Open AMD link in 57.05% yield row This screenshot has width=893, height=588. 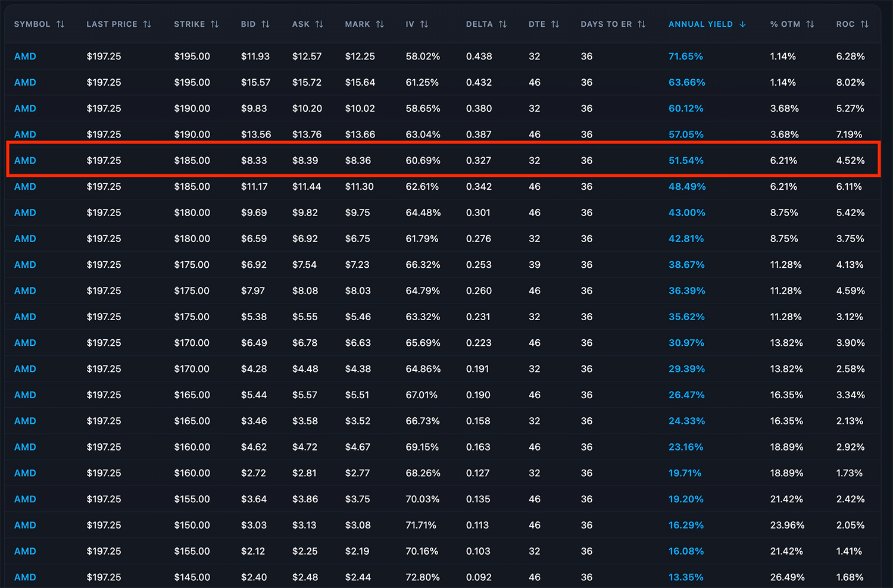pos(25,135)
